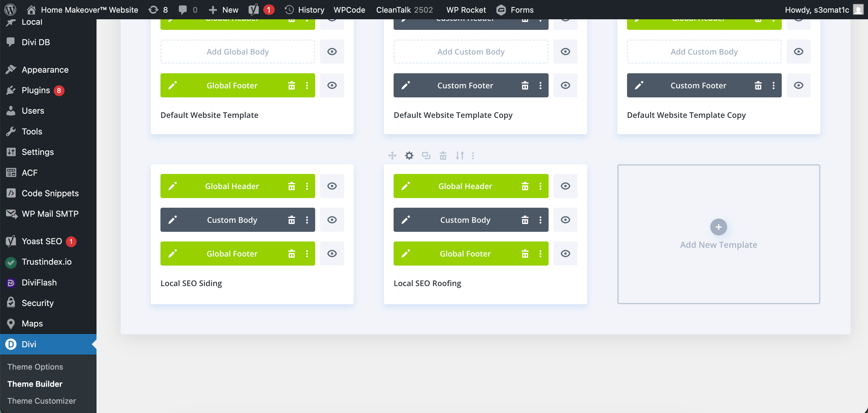Hide Global Footer in Local SEO Siding
Image resolution: width=868 pixels, height=413 pixels.
[332, 253]
